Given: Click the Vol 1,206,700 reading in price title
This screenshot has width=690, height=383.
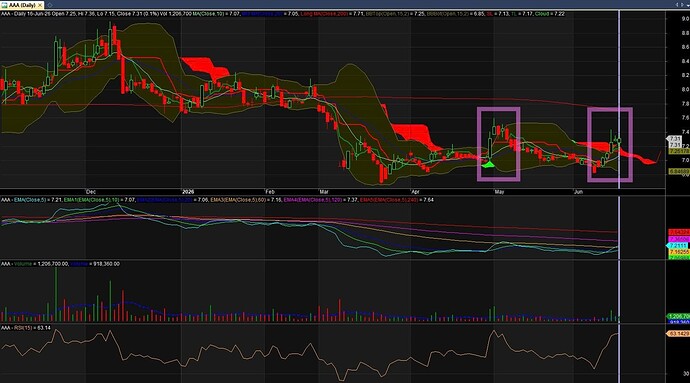Looking at the screenshot, I should point(176,14).
